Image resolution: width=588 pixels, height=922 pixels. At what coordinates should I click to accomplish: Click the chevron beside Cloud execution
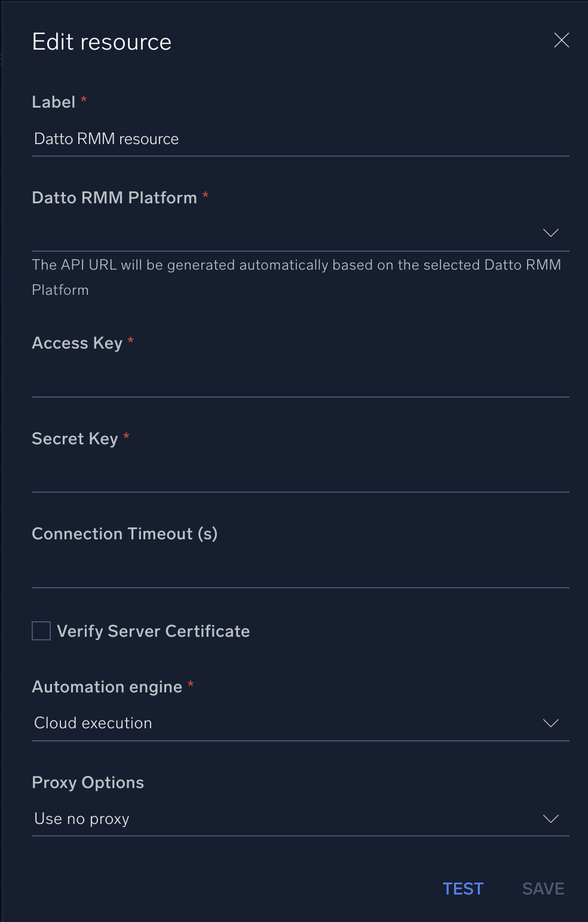(550, 722)
